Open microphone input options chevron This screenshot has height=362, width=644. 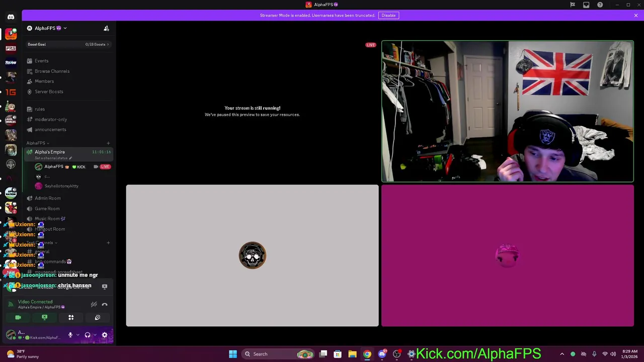click(x=77, y=335)
